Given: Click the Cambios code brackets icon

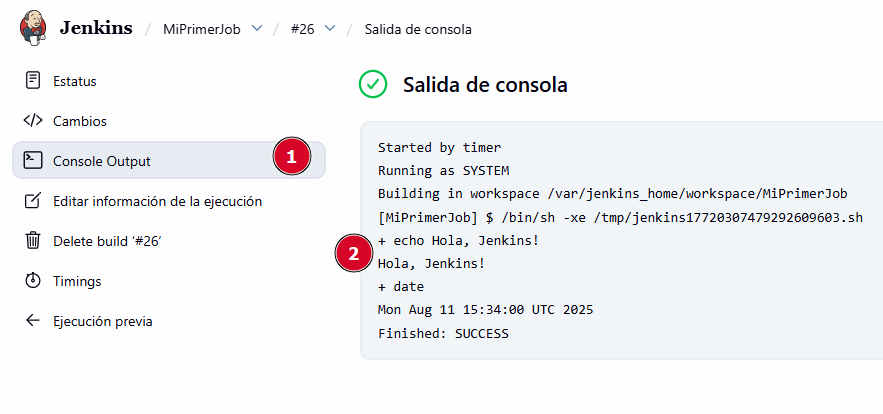Looking at the screenshot, I should [x=33, y=121].
